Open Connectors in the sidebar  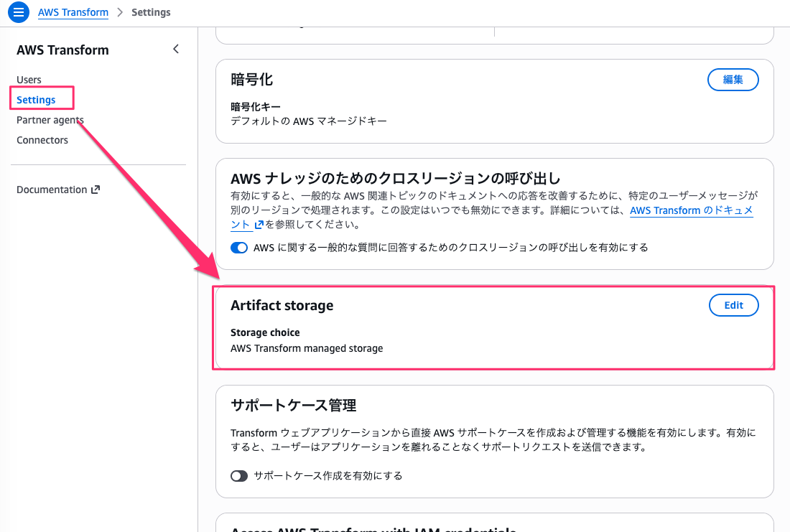pos(42,140)
